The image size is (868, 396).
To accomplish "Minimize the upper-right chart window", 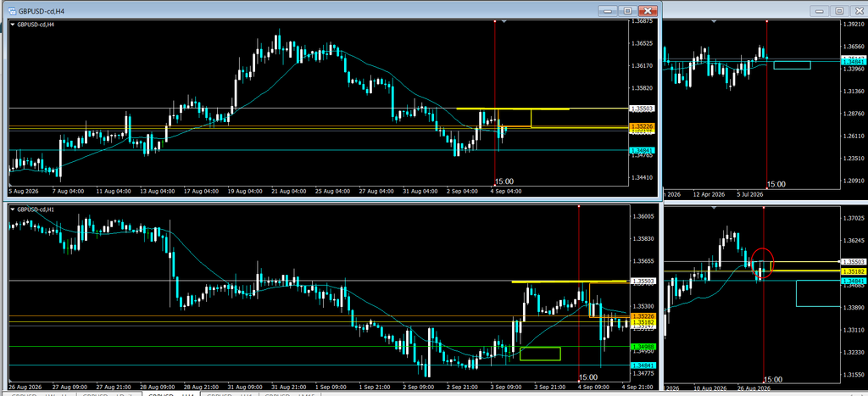I will click(x=821, y=10).
